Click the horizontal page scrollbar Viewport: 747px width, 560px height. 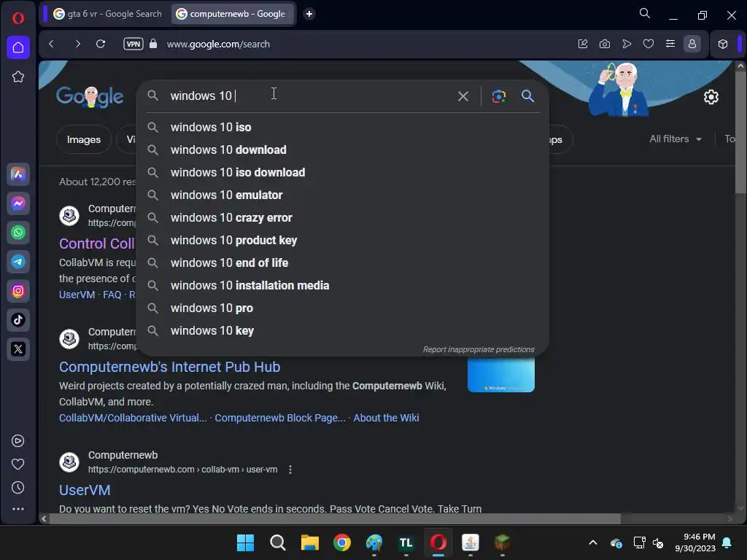tap(335, 518)
